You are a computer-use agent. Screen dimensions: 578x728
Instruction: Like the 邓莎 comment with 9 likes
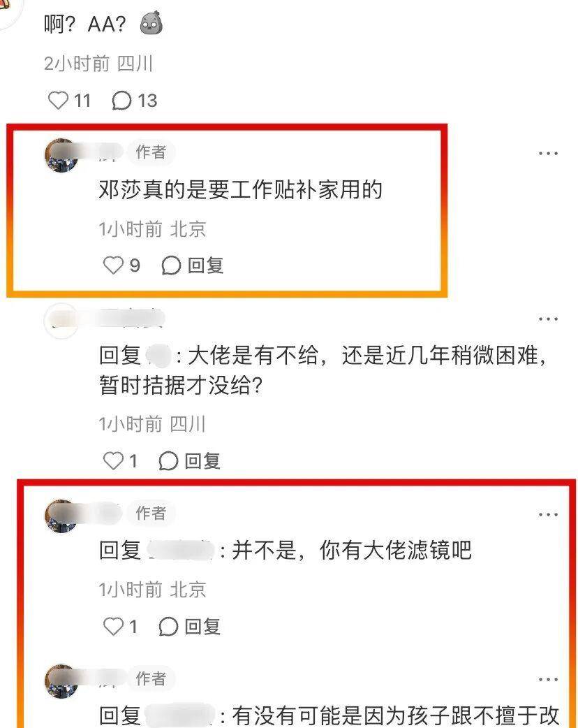(x=112, y=265)
